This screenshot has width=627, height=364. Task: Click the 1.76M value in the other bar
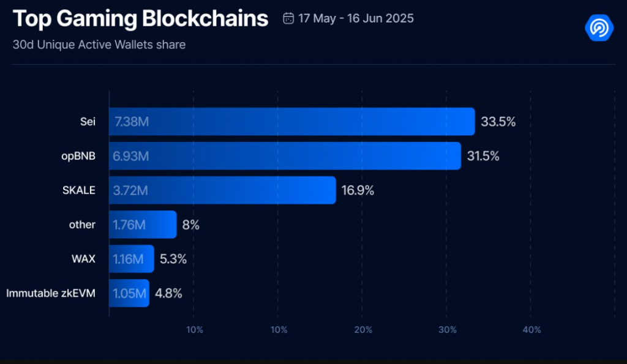[x=129, y=225]
